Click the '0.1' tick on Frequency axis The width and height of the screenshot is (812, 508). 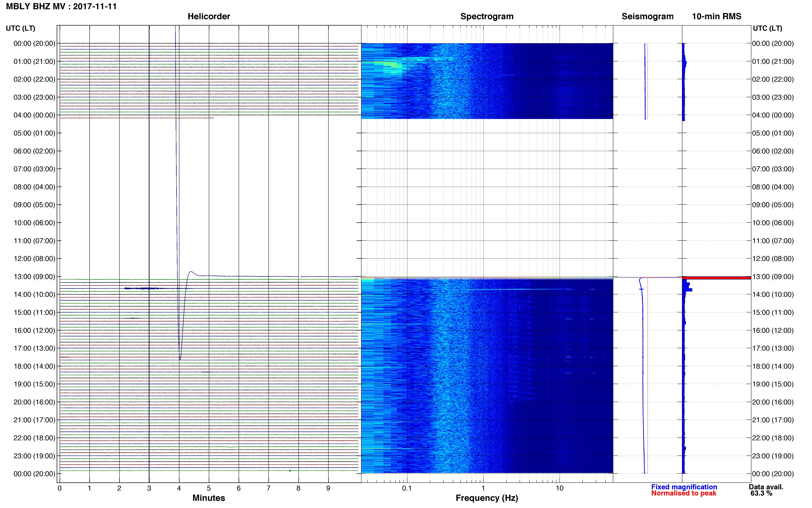tap(407, 488)
